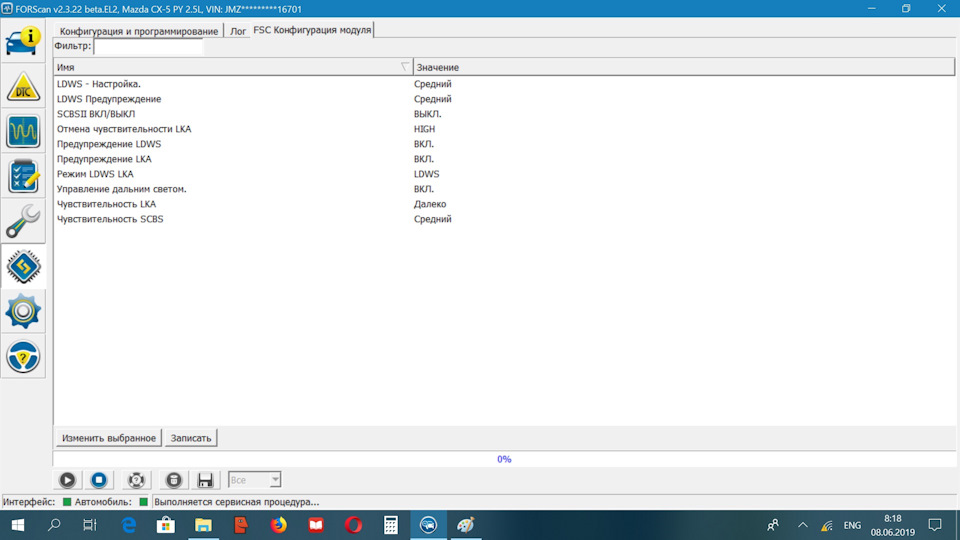Click the 'Значение' column header
The height and width of the screenshot is (540, 960).
coord(684,67)
